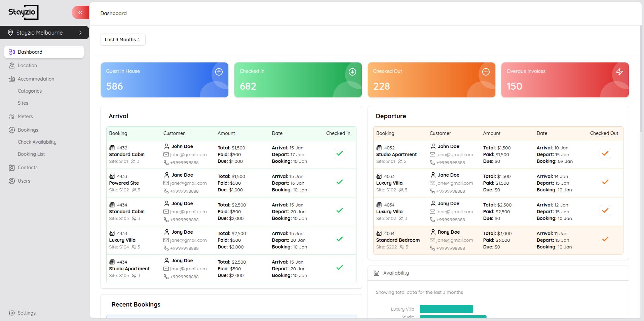
Task: Click email icon in Arrival John Doe row
Action: click(x=166, y=154)
